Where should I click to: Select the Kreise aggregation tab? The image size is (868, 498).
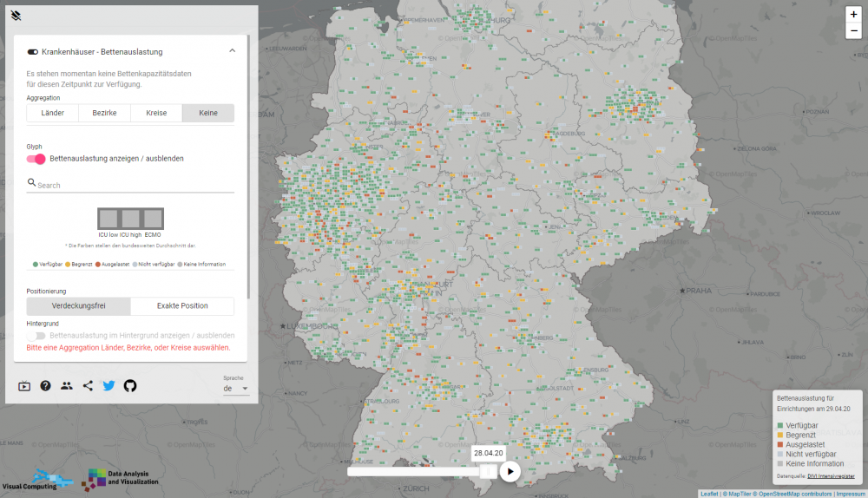[156, 114]
